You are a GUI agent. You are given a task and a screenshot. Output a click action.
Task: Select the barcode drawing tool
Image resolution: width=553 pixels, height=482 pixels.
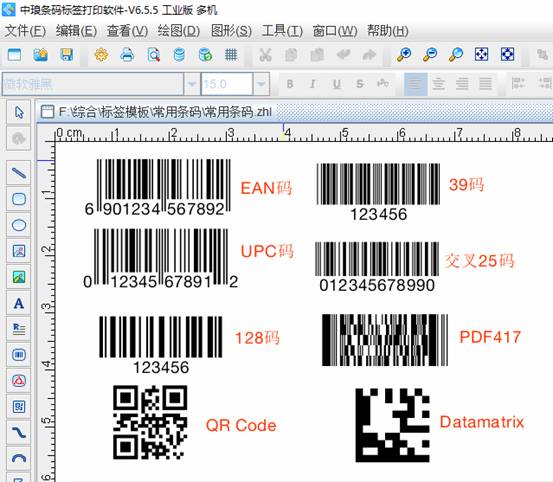(19, 355)
